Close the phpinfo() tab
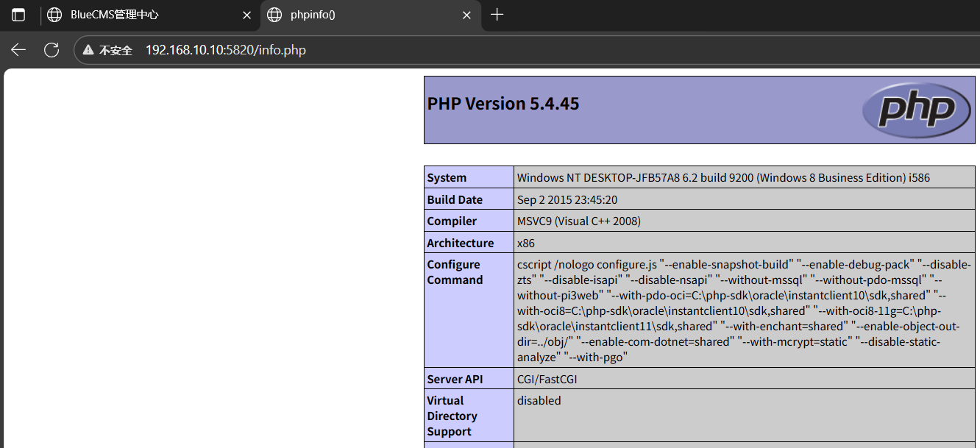The height and width of the screenshot is (448, 980). [x=466, y=15]
